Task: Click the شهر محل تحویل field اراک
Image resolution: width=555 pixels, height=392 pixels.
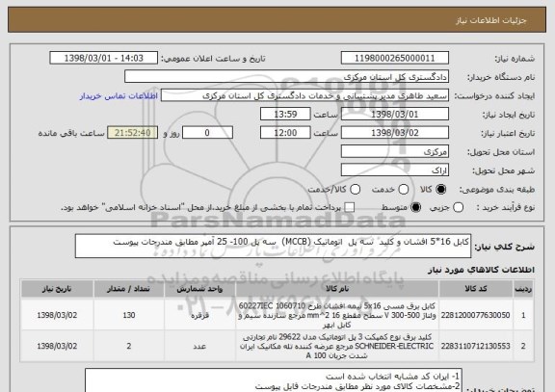Action: tap(395, 170)
